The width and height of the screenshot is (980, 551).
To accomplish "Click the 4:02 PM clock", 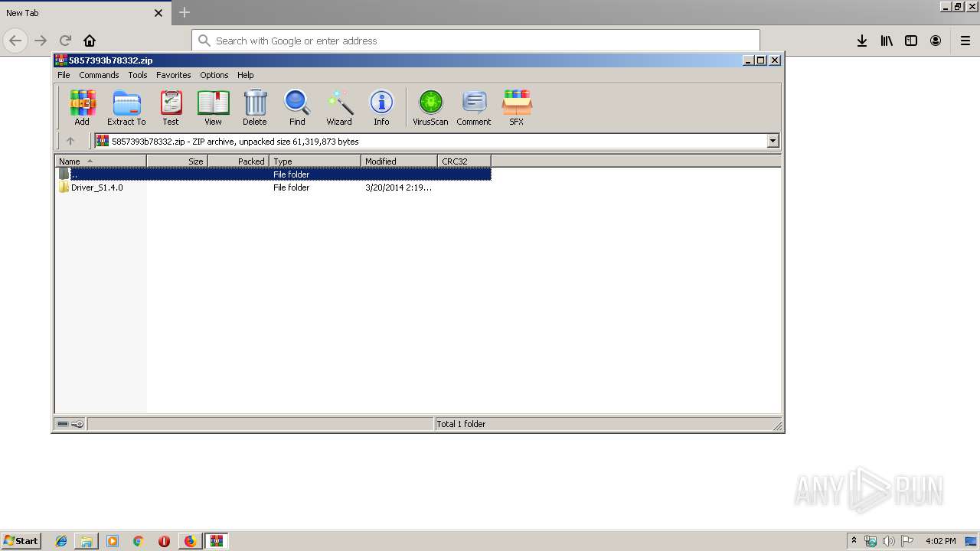I will 940,541.
